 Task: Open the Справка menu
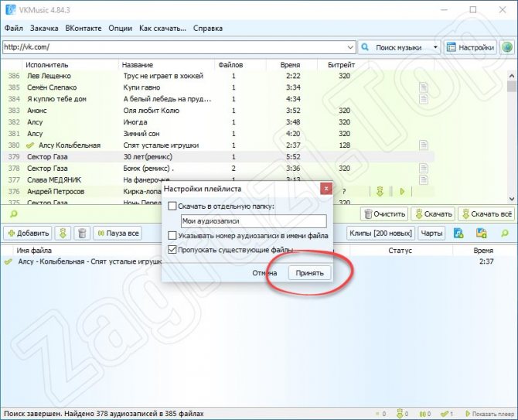[x=208, y=29]
